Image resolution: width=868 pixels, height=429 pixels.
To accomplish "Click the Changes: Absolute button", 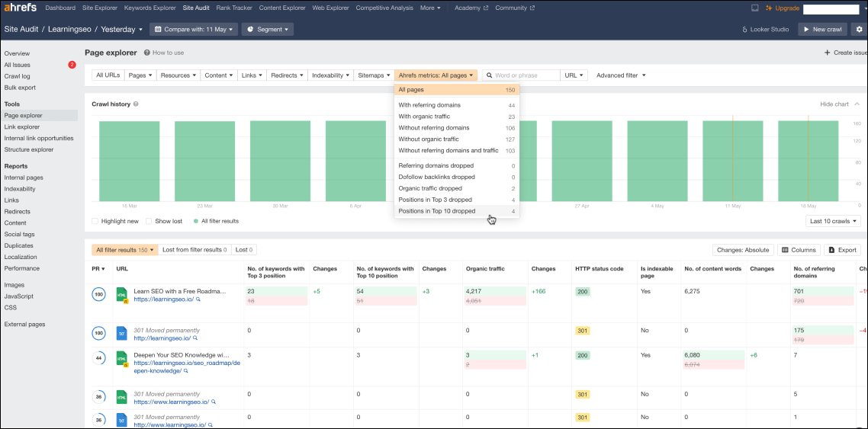I will 742,250.
